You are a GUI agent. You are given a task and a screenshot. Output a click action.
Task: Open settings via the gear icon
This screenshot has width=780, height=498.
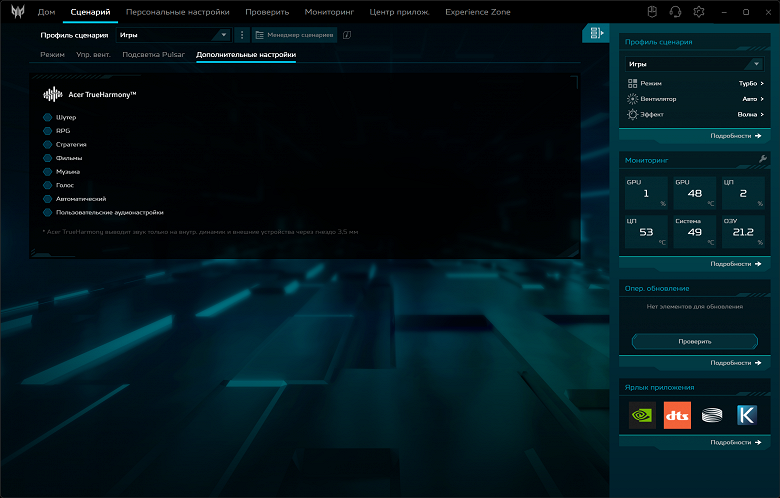click(x=699, y=12)
